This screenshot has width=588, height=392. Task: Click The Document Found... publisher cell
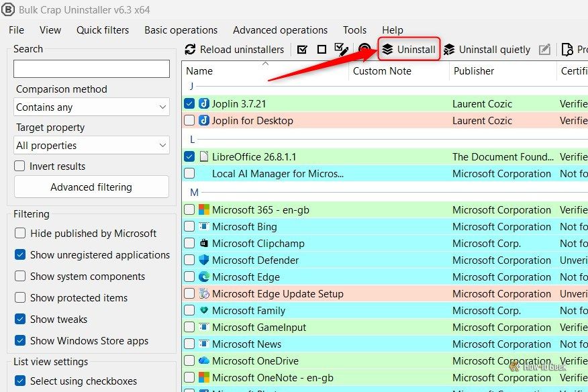503,157
